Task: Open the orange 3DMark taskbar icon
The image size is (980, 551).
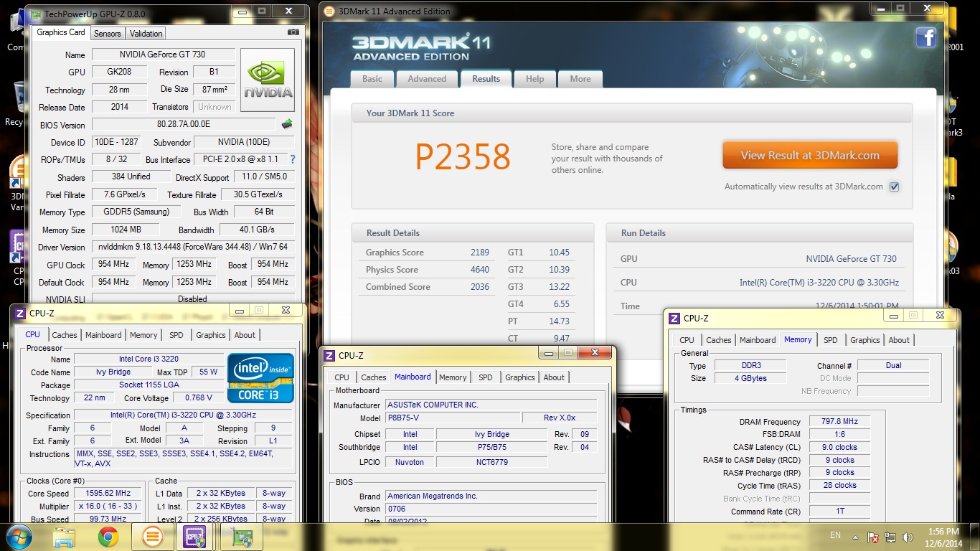Action: pos(151,537)
